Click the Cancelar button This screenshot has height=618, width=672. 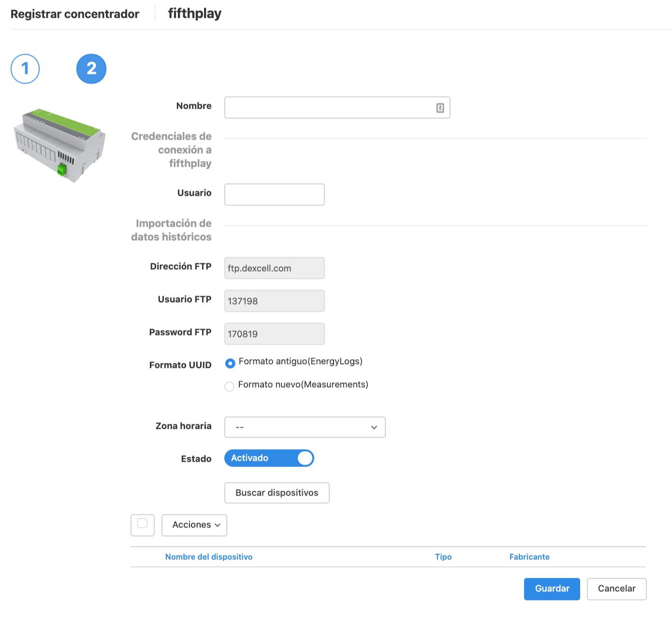617,589
